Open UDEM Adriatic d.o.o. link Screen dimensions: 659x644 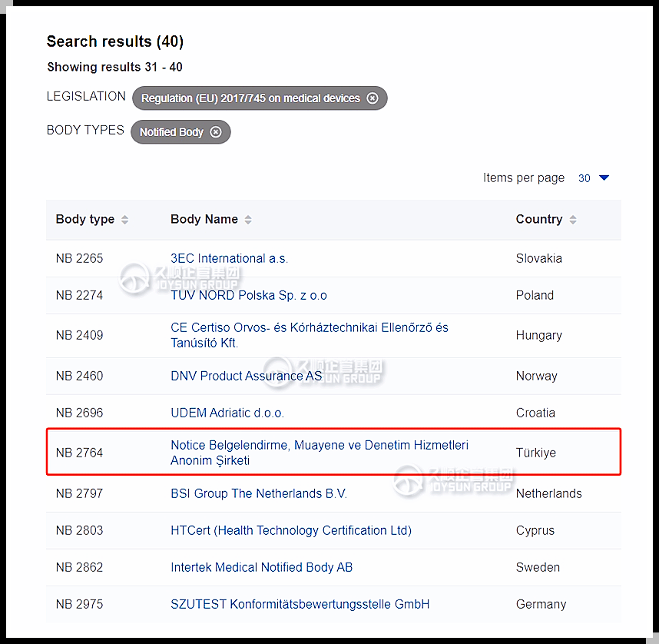pos(227,413)
